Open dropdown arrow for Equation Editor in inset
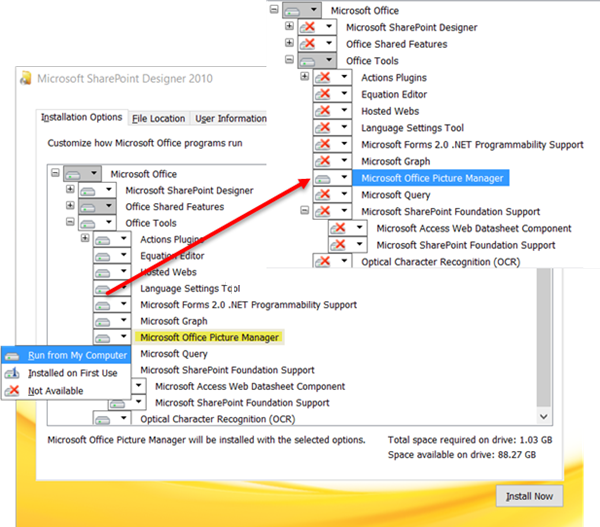600x527 pixels. [x=344, y=93]
